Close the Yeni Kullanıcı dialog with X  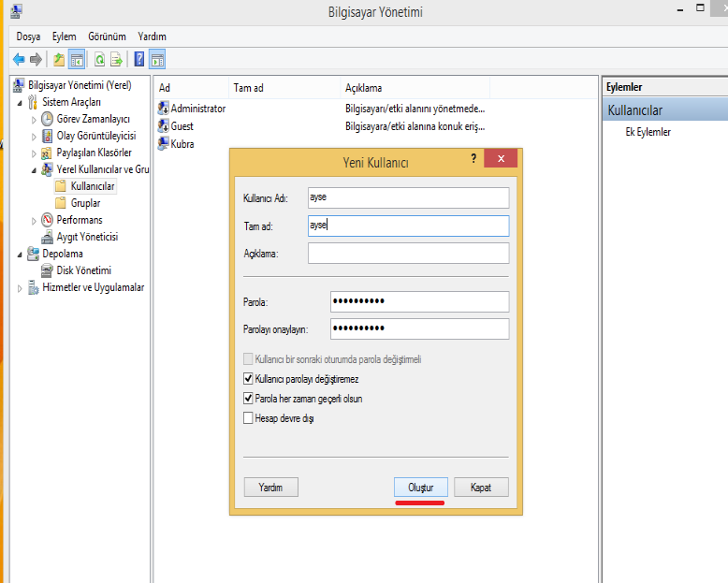[501, 158]
